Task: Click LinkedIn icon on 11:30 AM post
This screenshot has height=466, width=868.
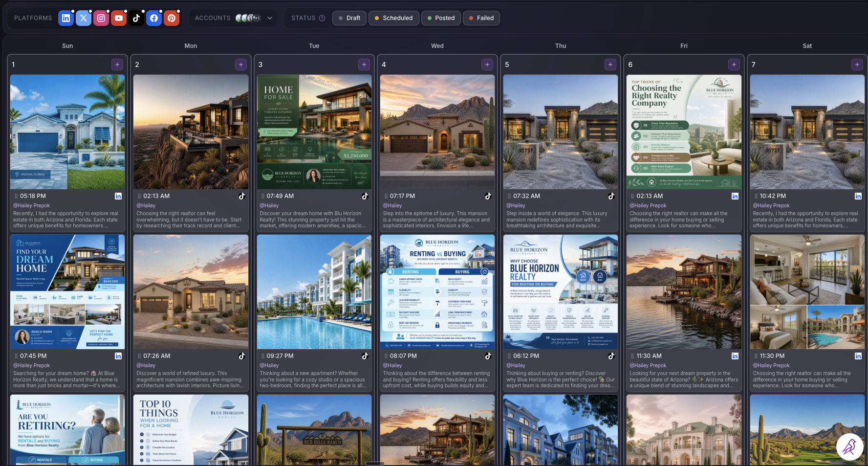Action: click(x=735, y=356)
